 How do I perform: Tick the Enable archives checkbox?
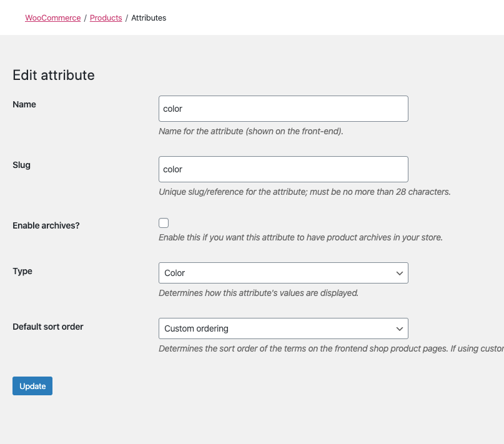click(x=164, y=223)
